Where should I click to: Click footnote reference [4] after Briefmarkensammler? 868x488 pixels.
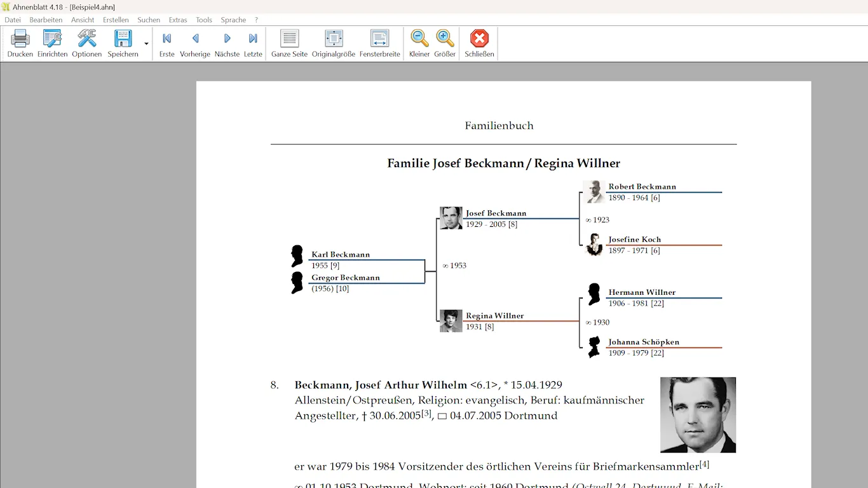click(705, 464)
